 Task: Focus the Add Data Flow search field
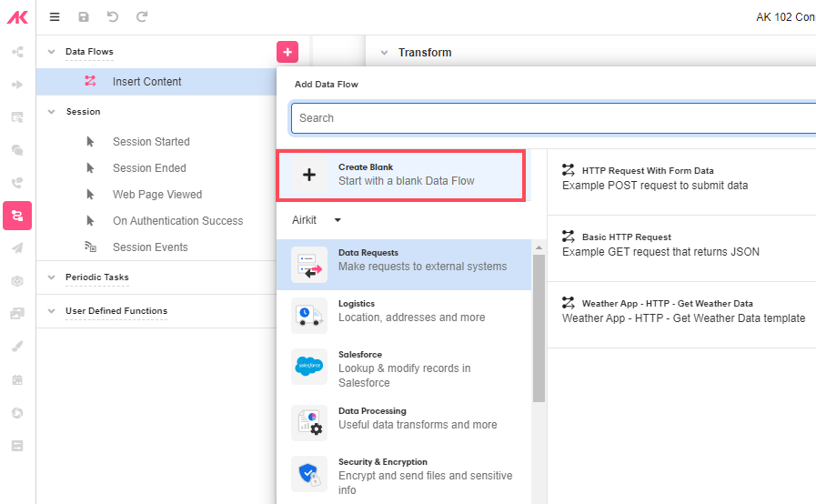553,118
